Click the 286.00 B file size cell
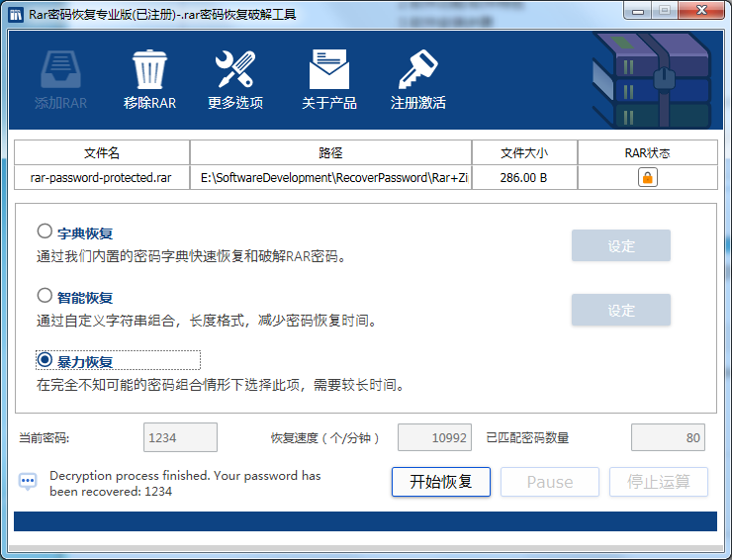Screen dimensions: 732x560 click(x=524, y=177)
